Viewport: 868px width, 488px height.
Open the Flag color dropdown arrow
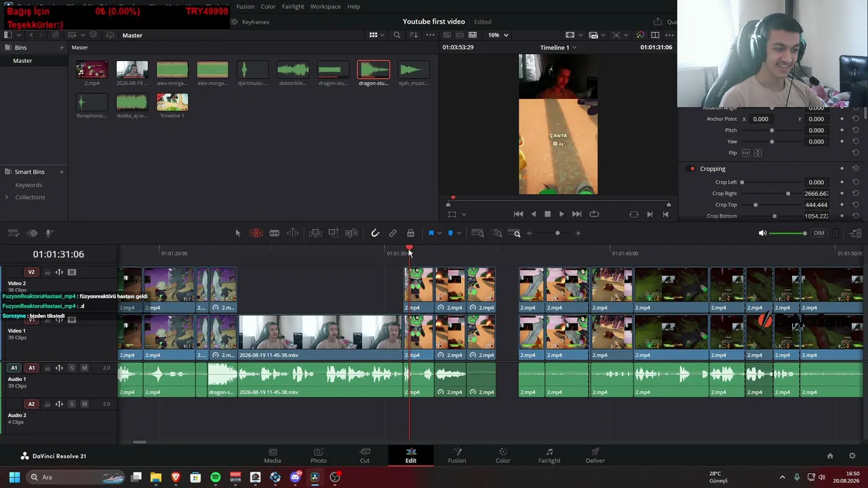click(x=439, y=233)
